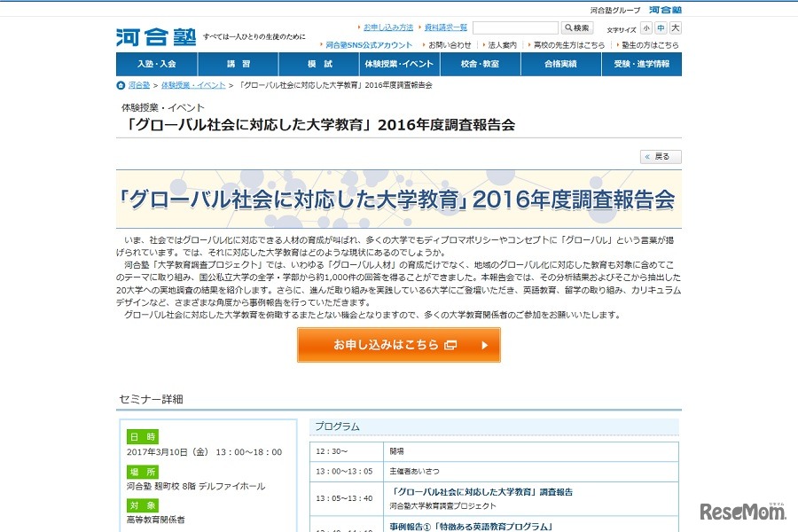Click the 河合塾 logo at top left

(156, 37)
